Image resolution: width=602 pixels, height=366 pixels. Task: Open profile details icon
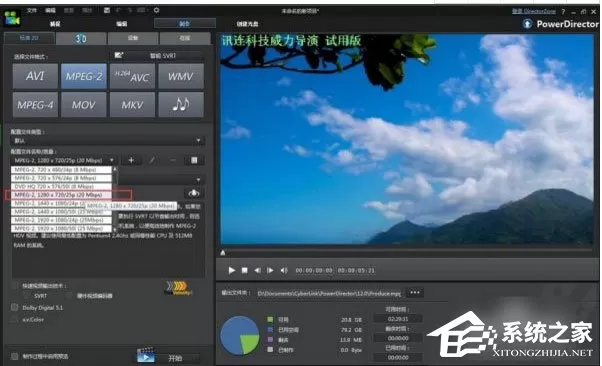194,160
